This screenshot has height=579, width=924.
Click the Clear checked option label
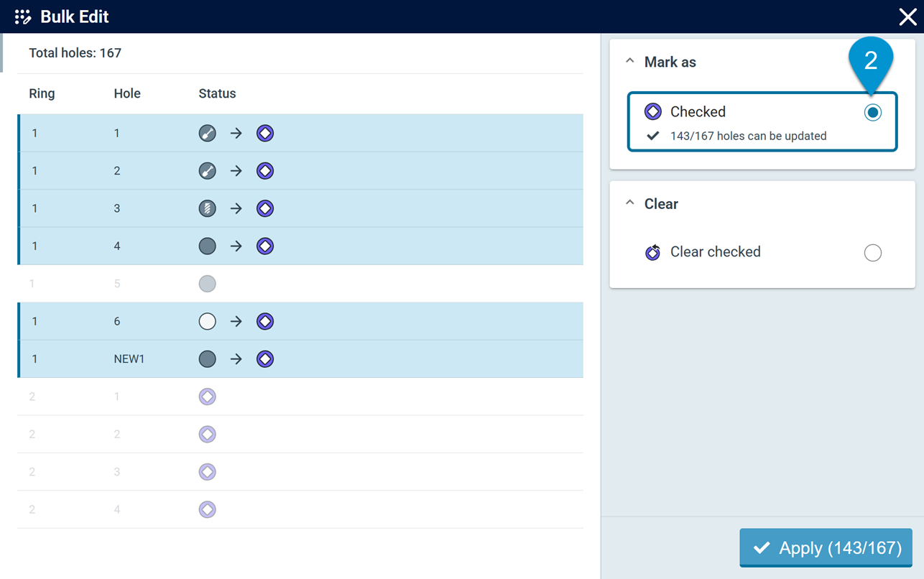(x=715, y=251)
